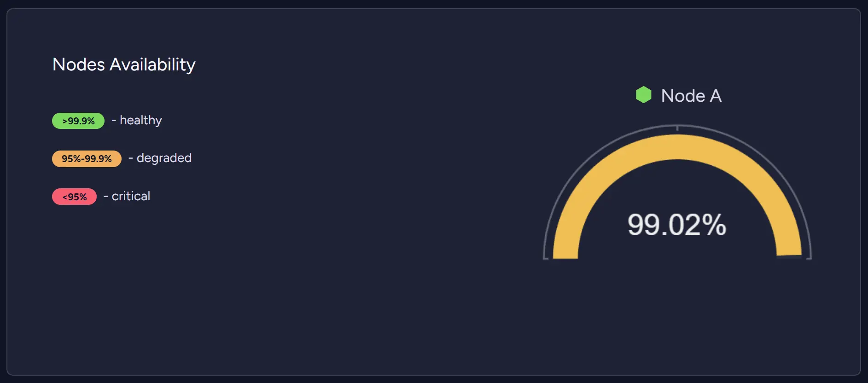Click the yellow gauge arc
Image resolution: width=868 pixels, height=383 pixels.
(x=677, y=146)
